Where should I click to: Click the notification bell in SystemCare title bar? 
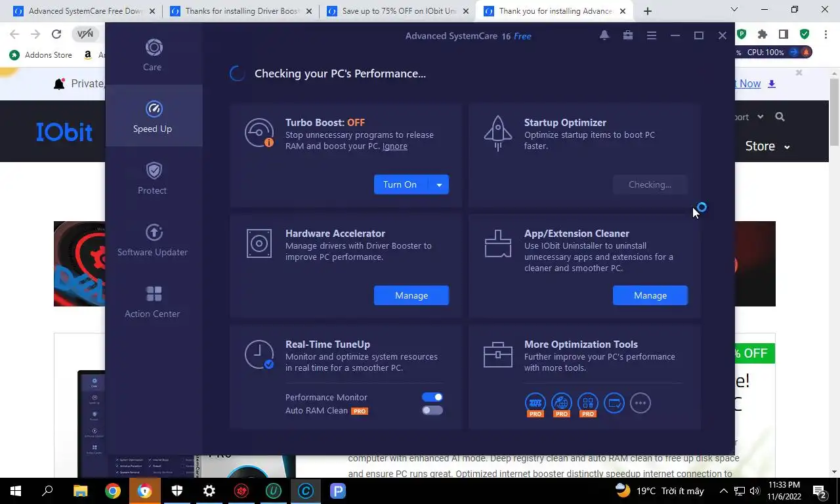tap(604, 35)
